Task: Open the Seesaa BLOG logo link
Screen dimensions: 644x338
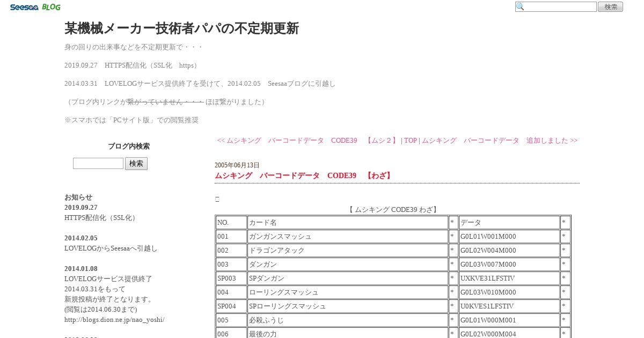Action: tap(35, 7)
